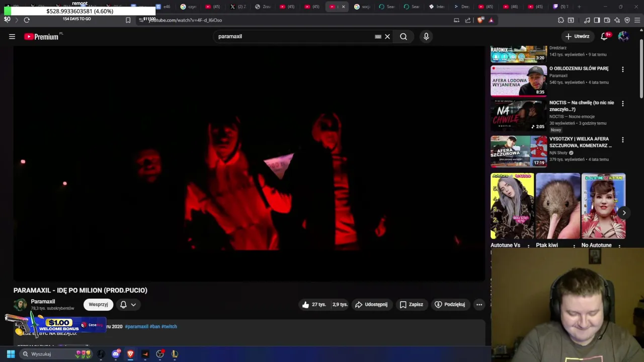
Task: Like the video (27 tys.)
Action: [313, 305]
